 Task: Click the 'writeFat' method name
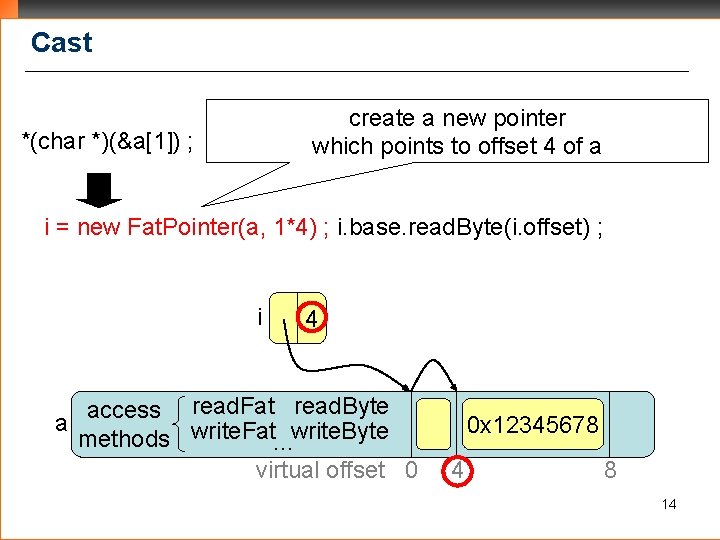[233, 431]
